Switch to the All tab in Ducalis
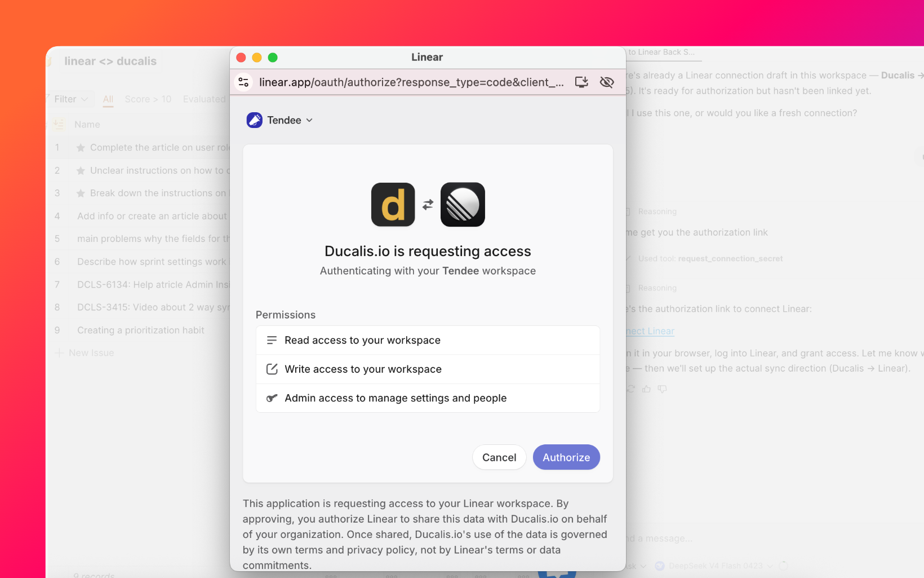Image resolution: width=924 pixels, height=578 pixels. [x=108, y=99]
